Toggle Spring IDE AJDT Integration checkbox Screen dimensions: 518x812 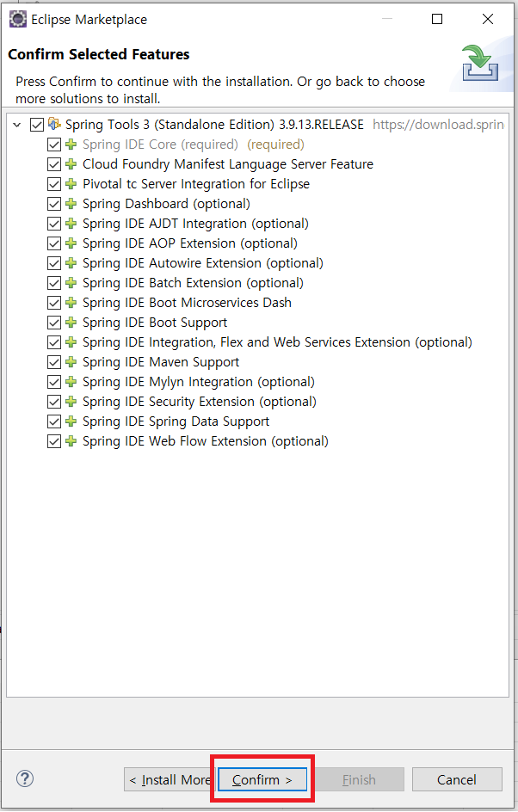click(54, 224)
